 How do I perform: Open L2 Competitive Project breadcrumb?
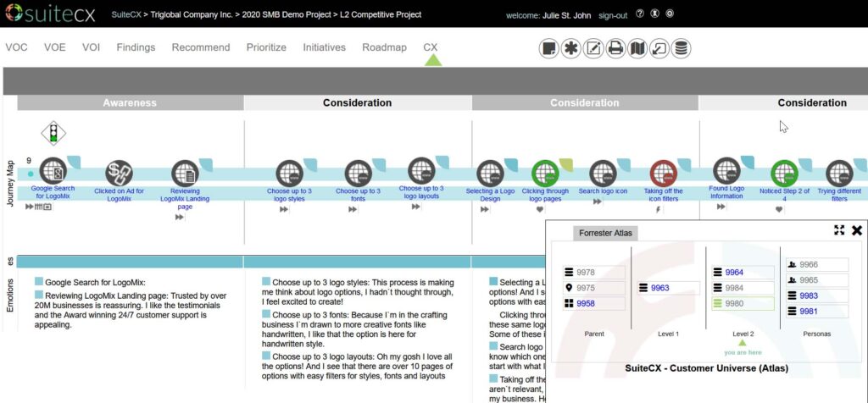(x=381, y=15)
